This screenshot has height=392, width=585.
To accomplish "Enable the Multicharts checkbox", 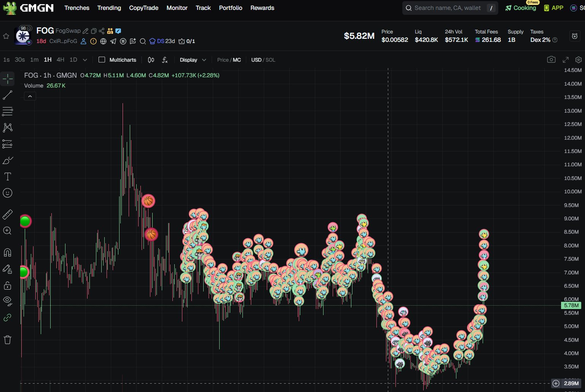I will [102, 60].
